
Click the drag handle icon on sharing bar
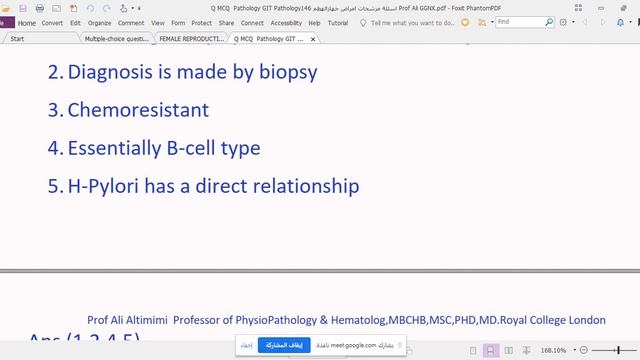tap(400, 345)
